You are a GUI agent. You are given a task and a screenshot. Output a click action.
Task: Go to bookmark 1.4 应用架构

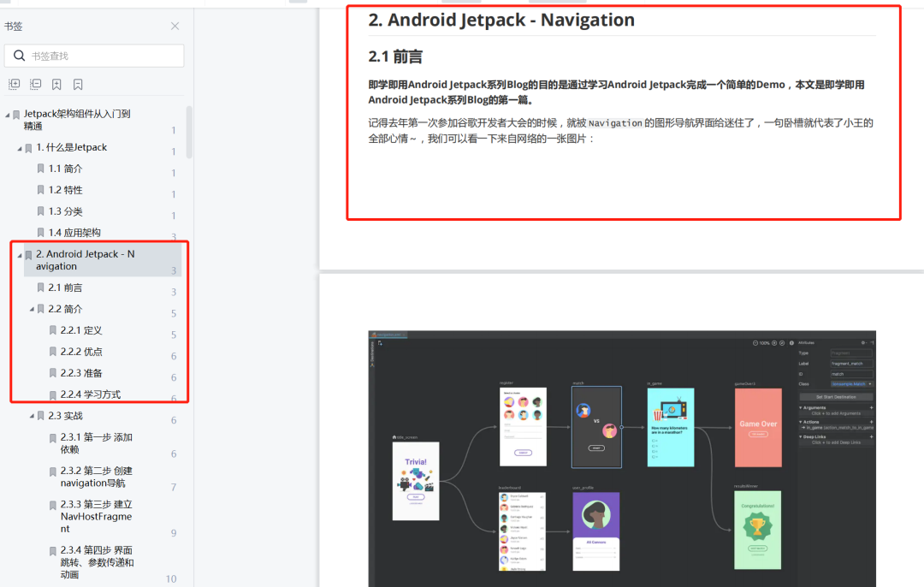click(x=74, y=232)
